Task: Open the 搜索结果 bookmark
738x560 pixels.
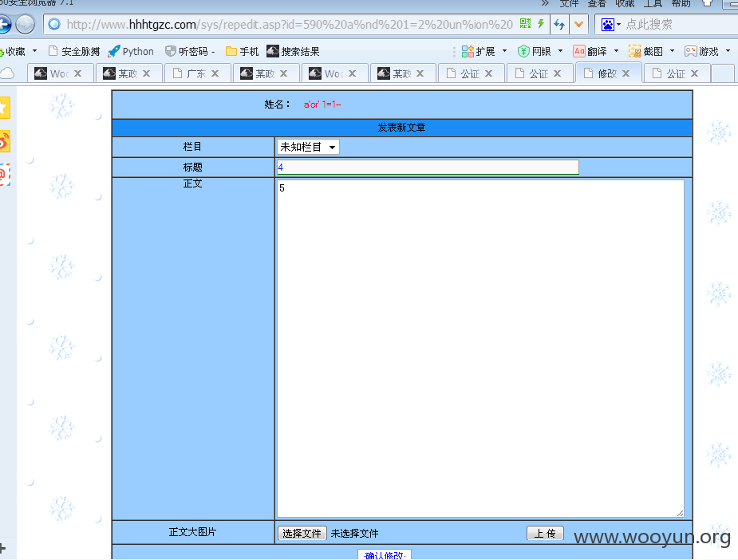Action: click(294, 51)
